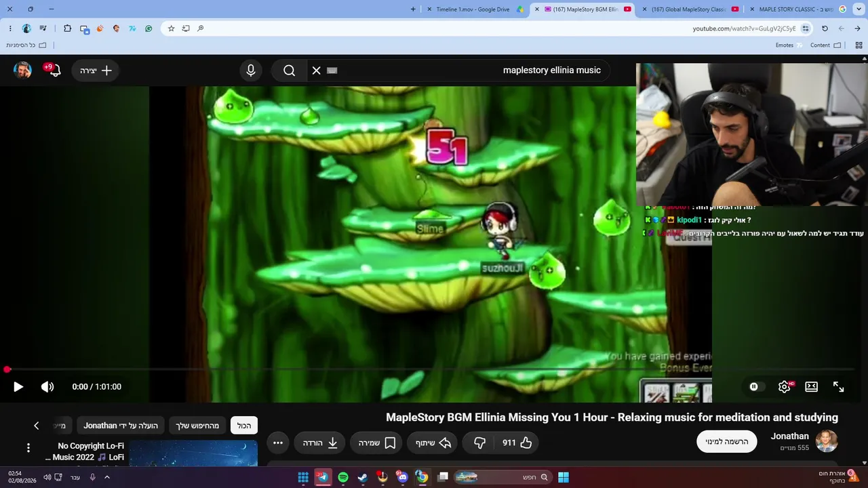The height and width of the screenshot is (488, 868).
Task: Open the media controls toolbar icon
Action: (43, 28)
